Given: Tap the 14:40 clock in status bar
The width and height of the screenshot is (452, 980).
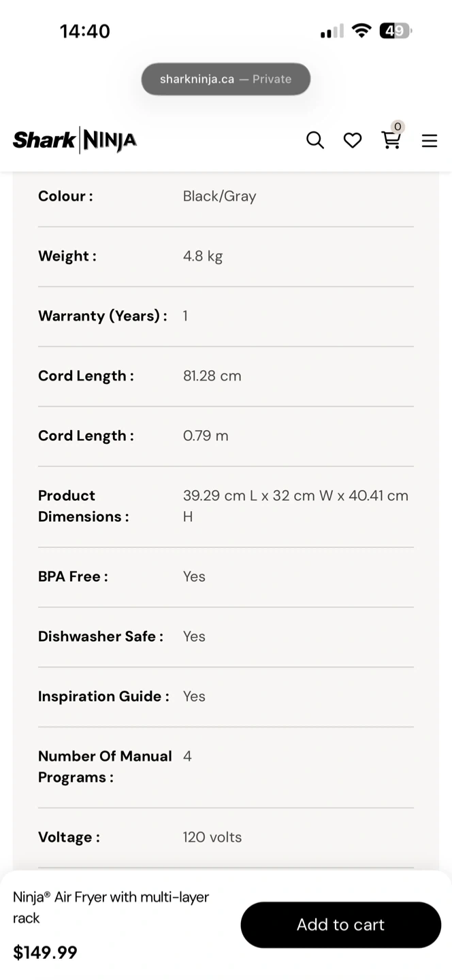Looking at the screenshot, I should (x=85, y=31).
